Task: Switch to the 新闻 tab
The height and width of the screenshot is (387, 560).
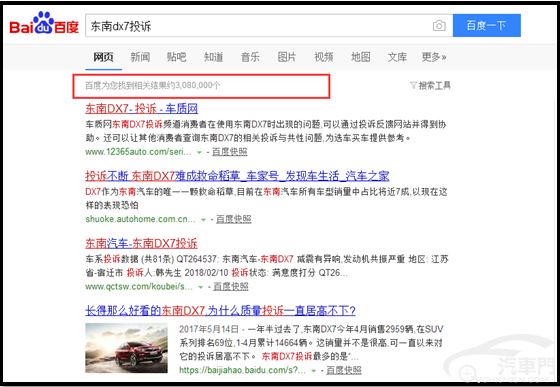Action: (140, 57)
